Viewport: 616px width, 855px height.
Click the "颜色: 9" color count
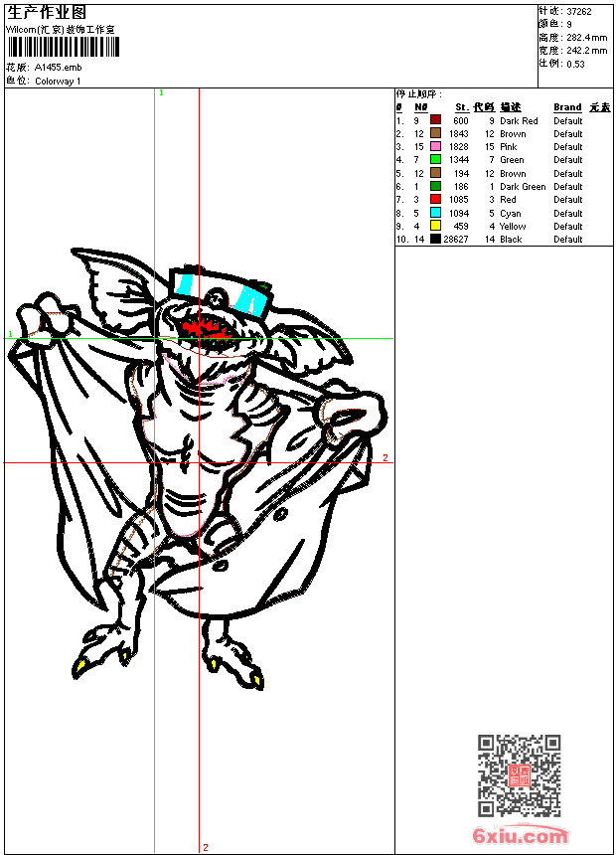[x=555, y=25]
